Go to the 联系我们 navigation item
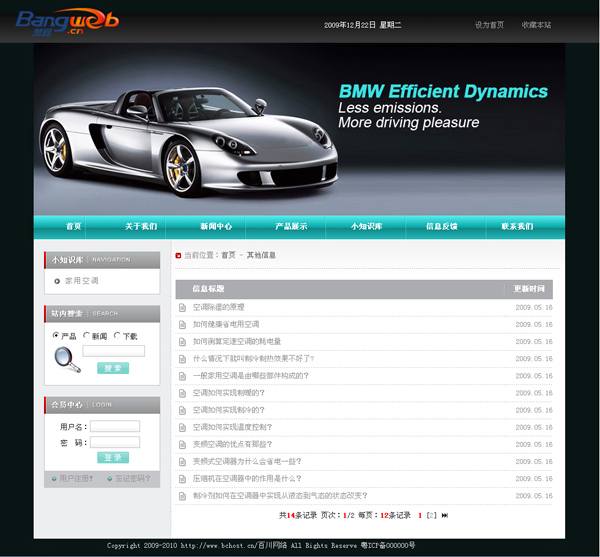Screen dimensions: 600x557 click(517, 227)
